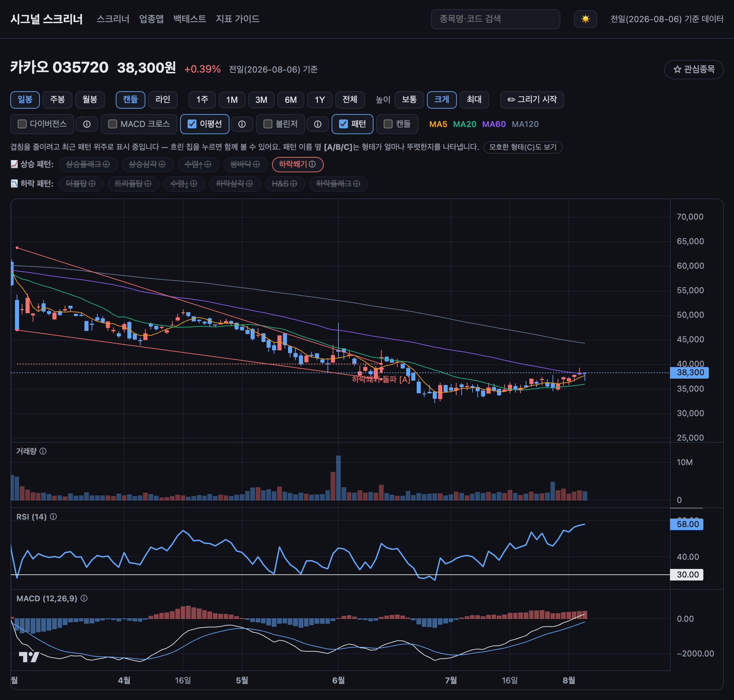This screenshot has height=700, width=734.
Task: Enable the 다이버전스 checkbox
Action: (x=22, y=124)
